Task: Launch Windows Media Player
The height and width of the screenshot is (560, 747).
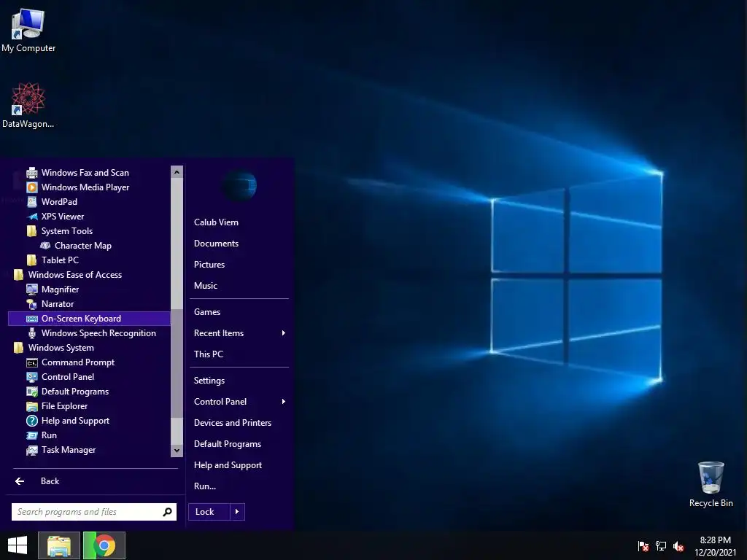Action: (85, 187)
